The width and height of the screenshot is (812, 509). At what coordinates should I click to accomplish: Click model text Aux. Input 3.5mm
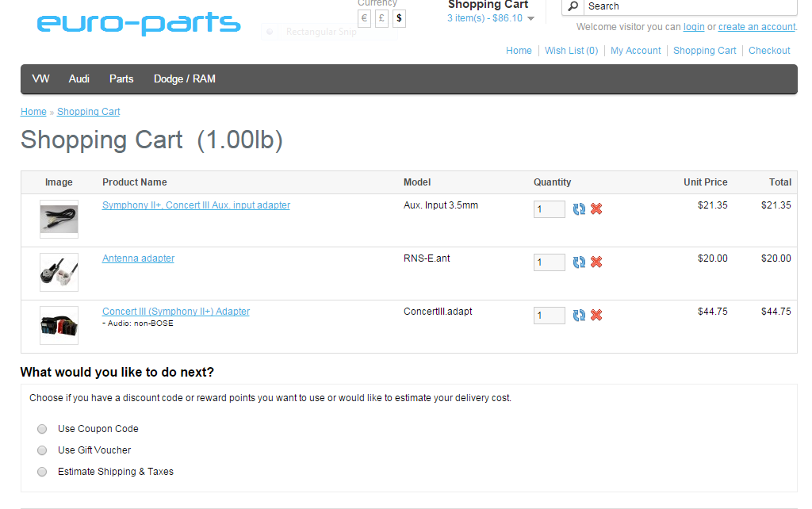[x=441, y=205]
